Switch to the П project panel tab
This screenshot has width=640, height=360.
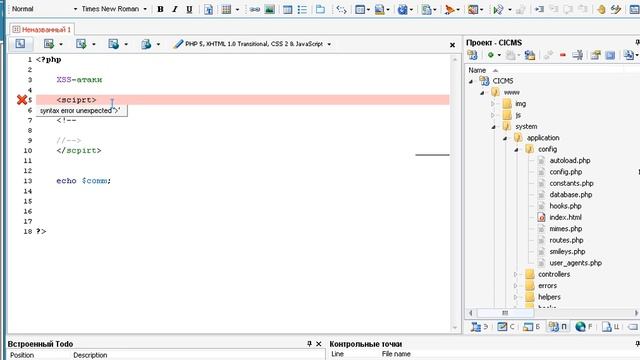558,327
